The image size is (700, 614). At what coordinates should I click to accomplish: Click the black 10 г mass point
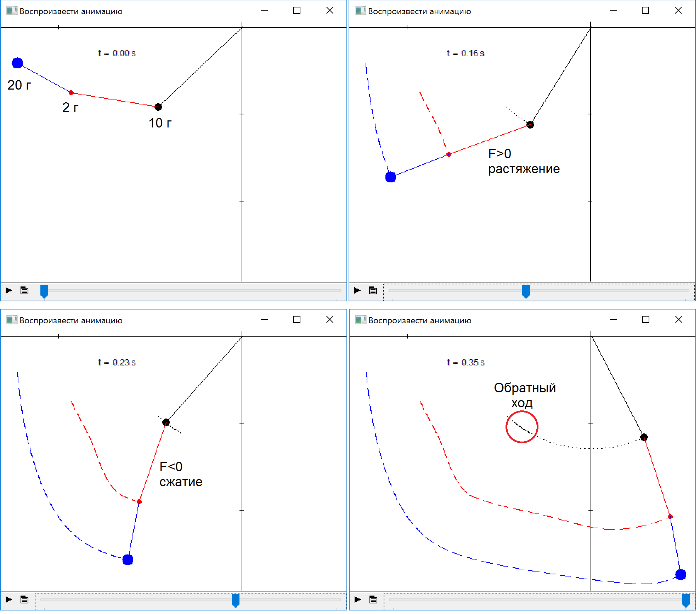(158, 107)
